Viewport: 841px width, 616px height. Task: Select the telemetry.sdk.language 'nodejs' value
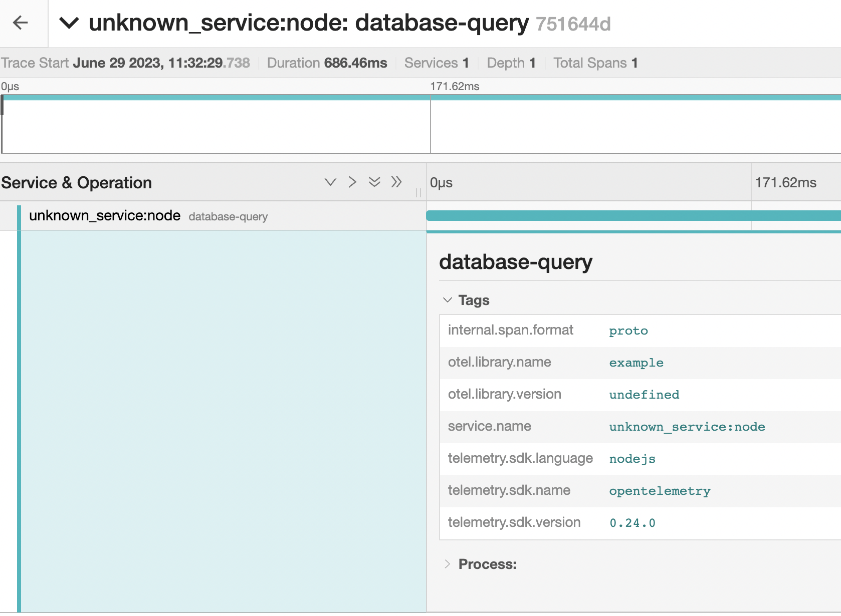tap(632, 459)
